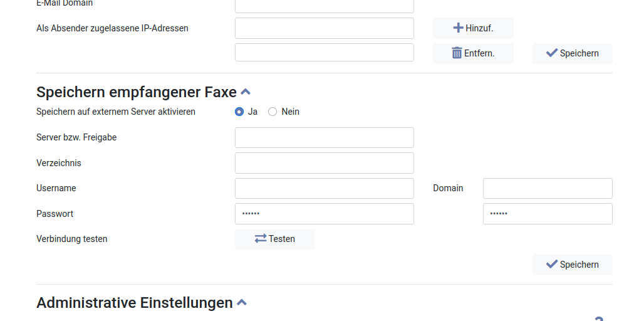The image size is (644, 321).
Task: Click the E-Mail Domain input field
Action: point(324,6)
